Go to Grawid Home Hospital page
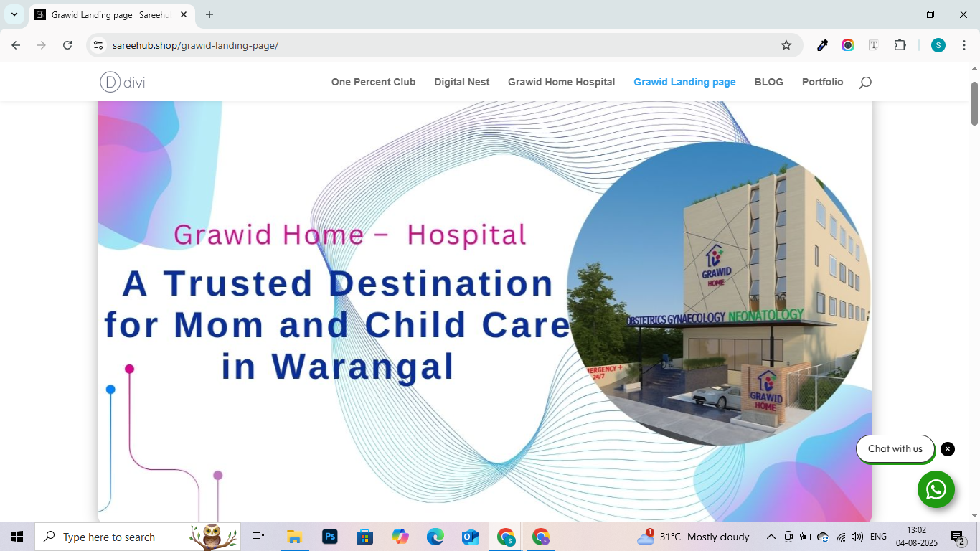Image resolution: width=980 pixels, height=551 pixels. 561,82
